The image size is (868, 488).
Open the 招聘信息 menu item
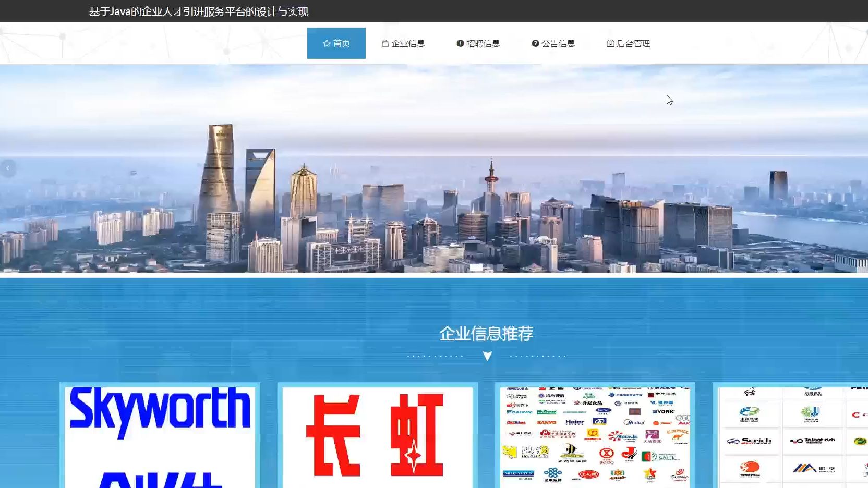click(x=478, y=43)
